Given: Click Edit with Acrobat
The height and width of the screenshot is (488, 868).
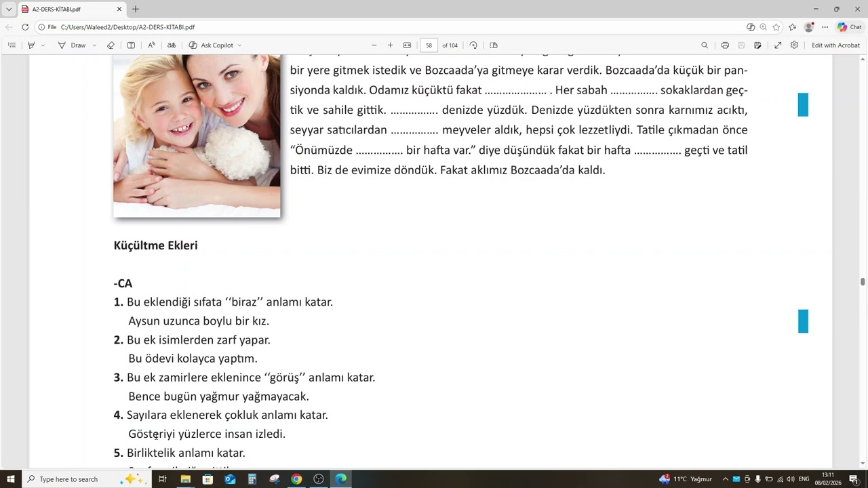Looking at the screenshot, I should (x=835, y=45).
